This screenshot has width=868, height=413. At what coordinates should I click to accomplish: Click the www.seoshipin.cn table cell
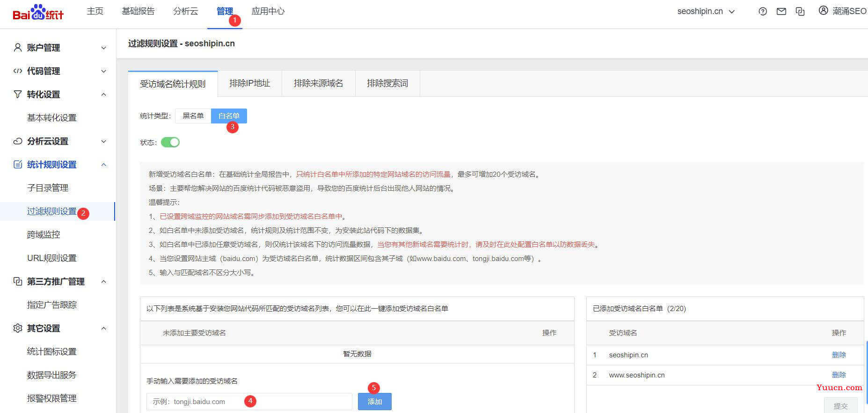(x=637, y=375)
